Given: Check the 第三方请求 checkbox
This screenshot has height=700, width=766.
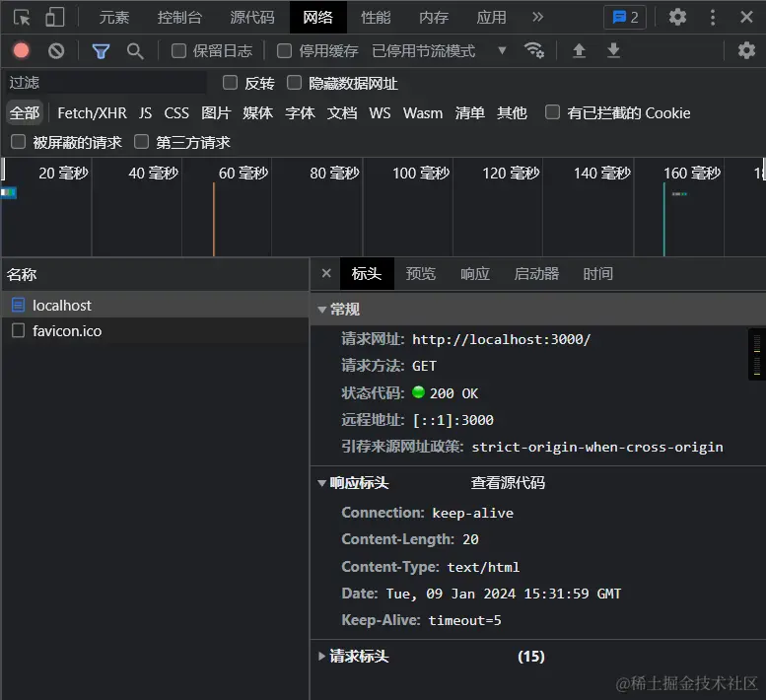Looking at the screenshot, I should [141, 142].
